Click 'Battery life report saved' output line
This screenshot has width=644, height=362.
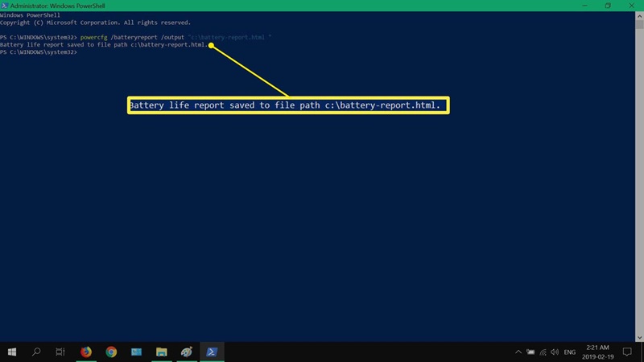[x=104, y=45]
